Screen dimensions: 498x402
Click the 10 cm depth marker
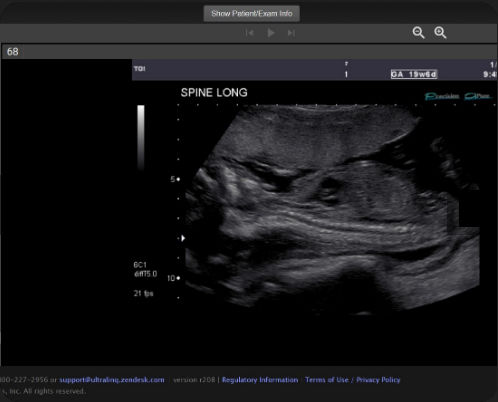[173, 278]
